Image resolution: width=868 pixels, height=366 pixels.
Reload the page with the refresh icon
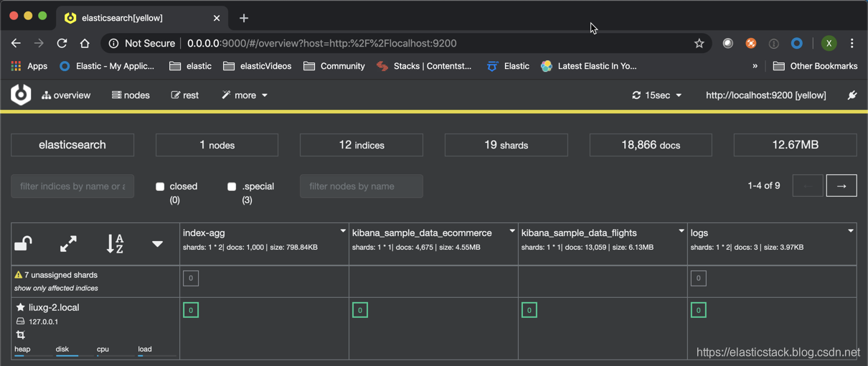pos(62,43)
